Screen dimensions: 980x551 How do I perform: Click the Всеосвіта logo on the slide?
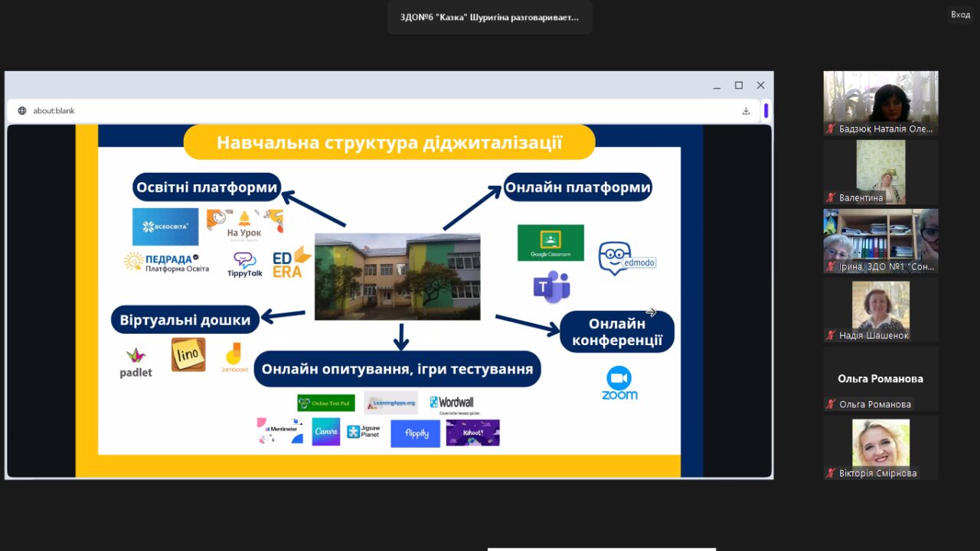[165, 227]
